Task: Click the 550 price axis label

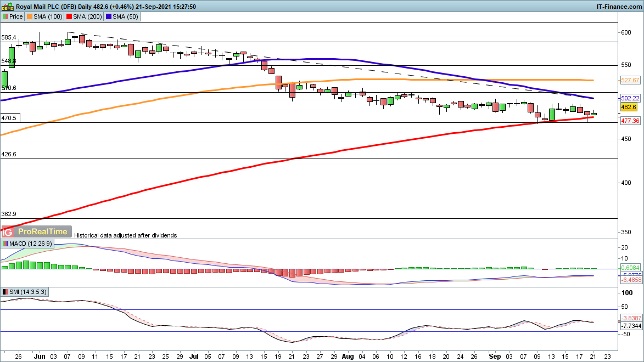Action: coord(626,65)
